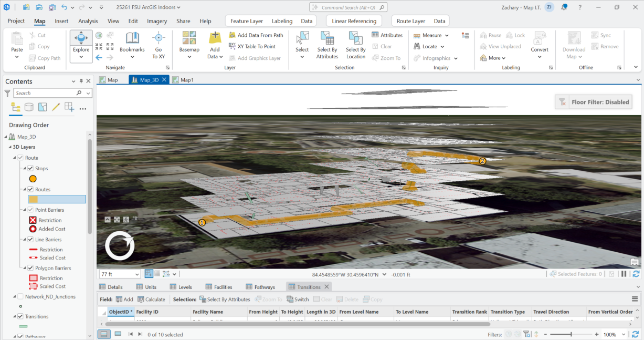Switch to the Analysis ribbon tab
Viewport: 644px width, 340px height.
coord(88,21)
